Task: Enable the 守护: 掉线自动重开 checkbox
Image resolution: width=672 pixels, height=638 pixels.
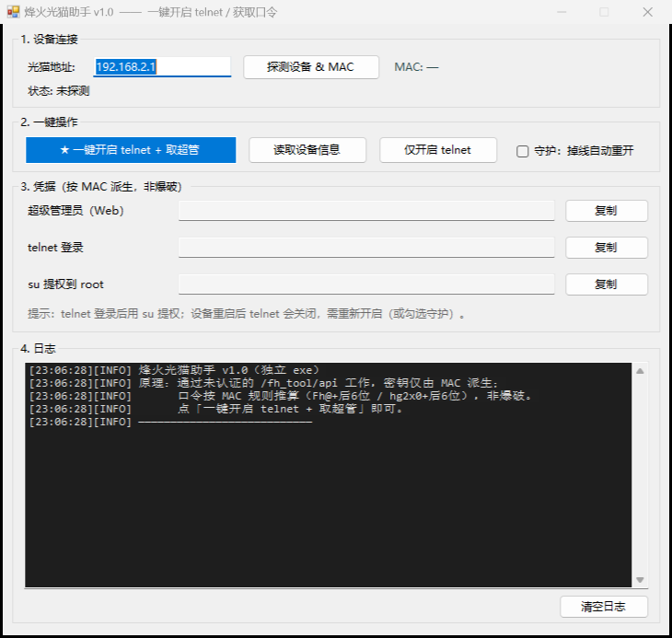Action: click(x=523, y=151)
